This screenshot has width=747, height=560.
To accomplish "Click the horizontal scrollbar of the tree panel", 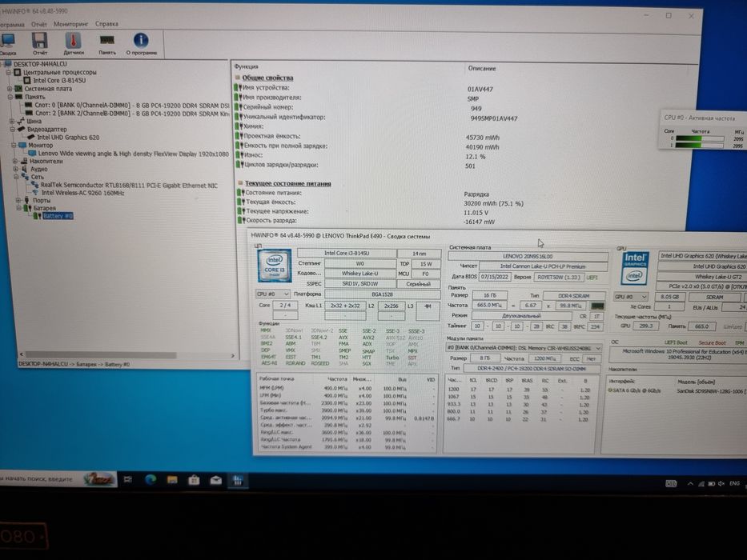I will click(101, 355).
